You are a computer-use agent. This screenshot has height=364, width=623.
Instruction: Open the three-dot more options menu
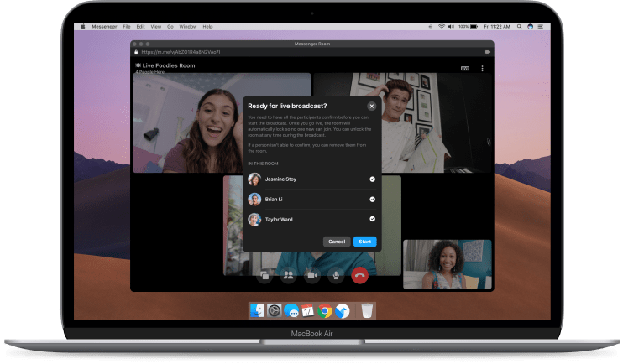click(x=482, y=68)
